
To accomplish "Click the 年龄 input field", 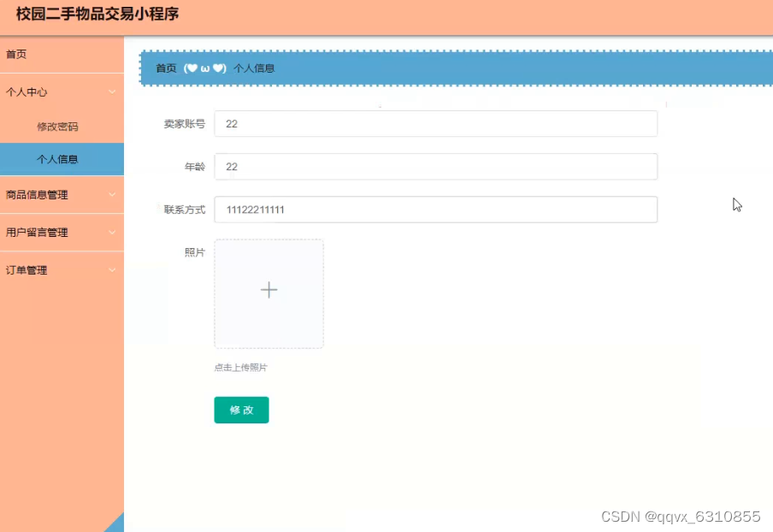I will [435, 166].
